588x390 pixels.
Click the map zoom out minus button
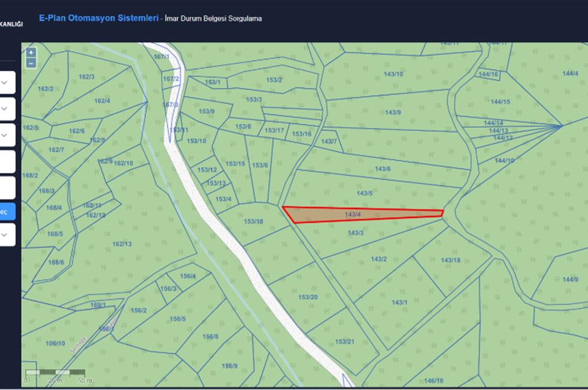(x=31, y=63)
